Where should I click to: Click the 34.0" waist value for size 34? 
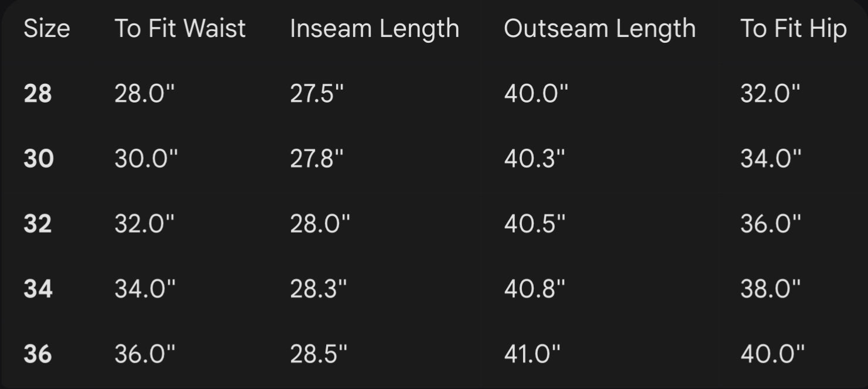(145, 289)
